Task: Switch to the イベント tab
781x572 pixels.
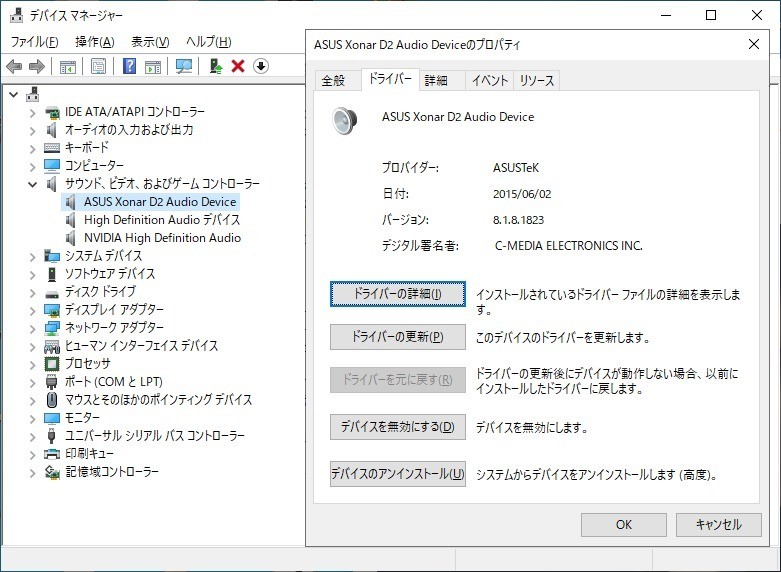Action: click(489, 81)
